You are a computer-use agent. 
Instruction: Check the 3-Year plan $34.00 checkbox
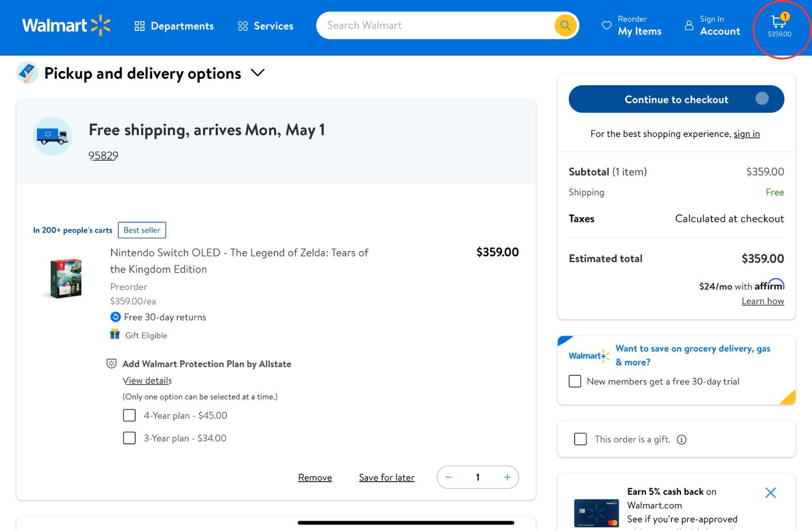point(129,438)
